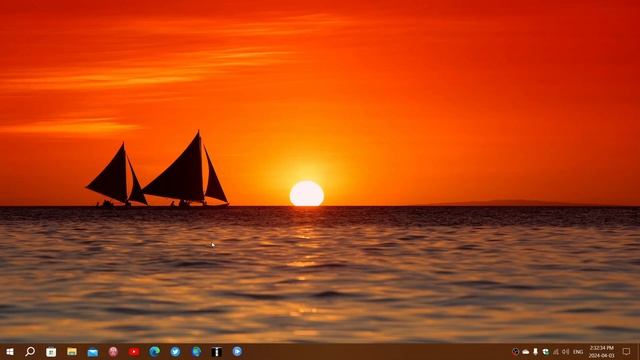Viewport: 640px width, 360px height.
Task: Open OneDrive cloud tray icon
Action: pyautogui.click(x=526, y=351)
